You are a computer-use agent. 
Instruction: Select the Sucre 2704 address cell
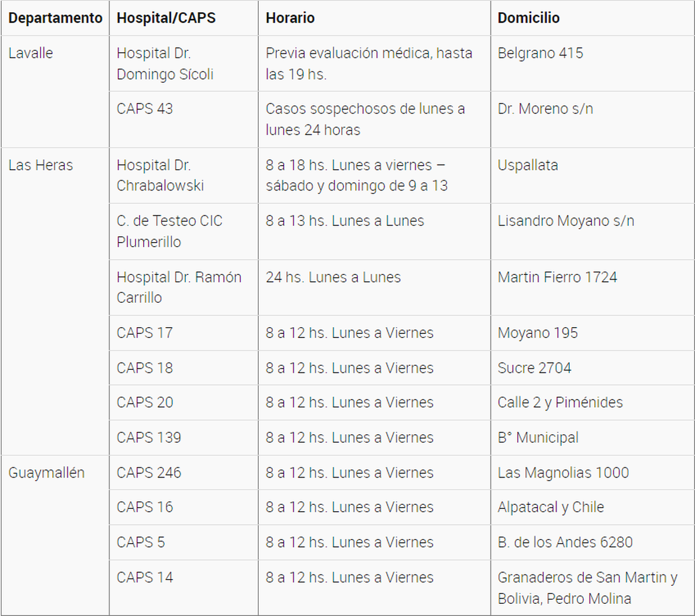tap(534, 368)
